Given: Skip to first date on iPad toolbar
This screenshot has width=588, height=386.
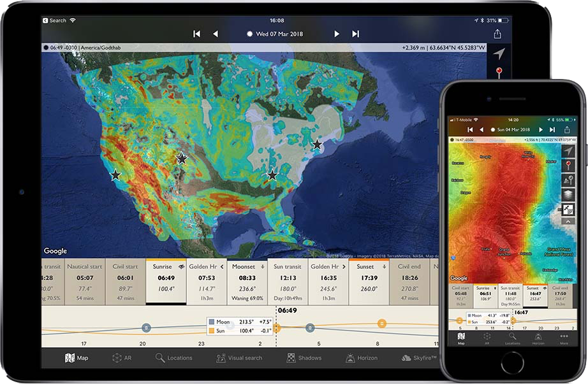Looking at the screenshot, I should (196, 34).
